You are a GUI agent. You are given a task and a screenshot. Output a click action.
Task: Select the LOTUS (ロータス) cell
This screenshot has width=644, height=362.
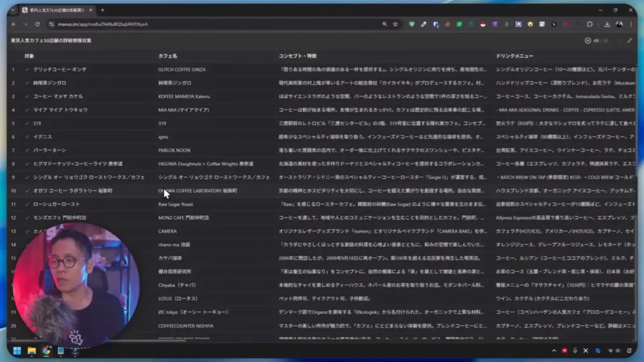click(178, 299)
